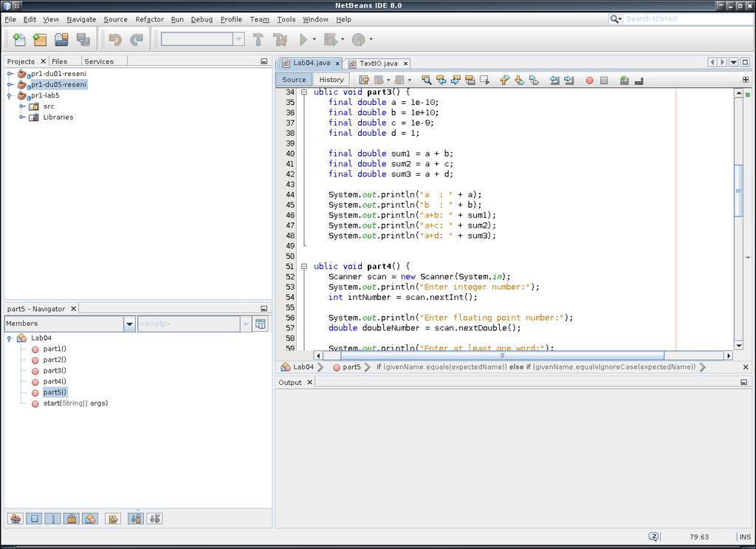Toggle Show Inner Classes in Navigator footer
756x549 pixels.
90,519
